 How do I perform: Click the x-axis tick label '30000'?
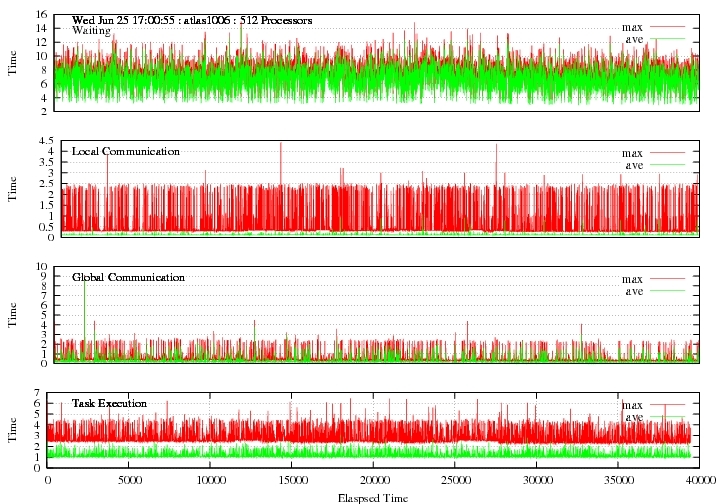point(538,480)
